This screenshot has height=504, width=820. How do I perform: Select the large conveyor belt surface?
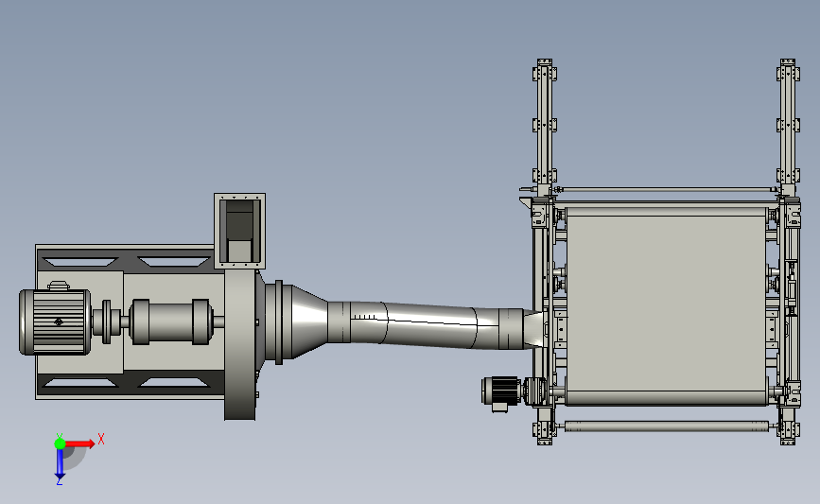pyautogui.click(x=666, y=306)
